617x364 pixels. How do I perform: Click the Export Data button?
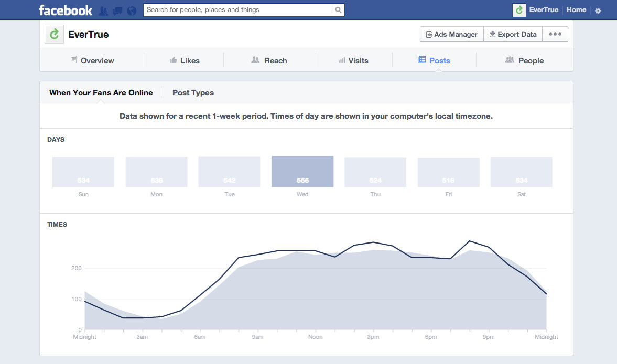point(513,35)
